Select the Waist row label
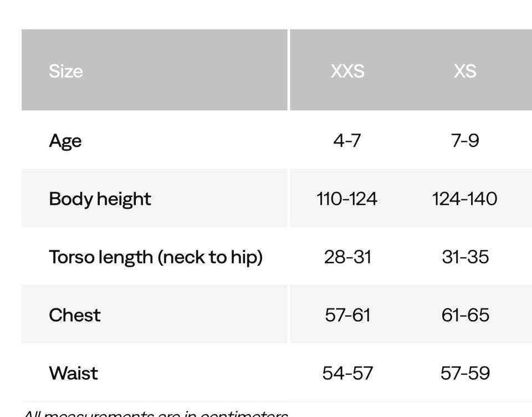Viewport: 532px width, 417px height. (x=73, y=373)
